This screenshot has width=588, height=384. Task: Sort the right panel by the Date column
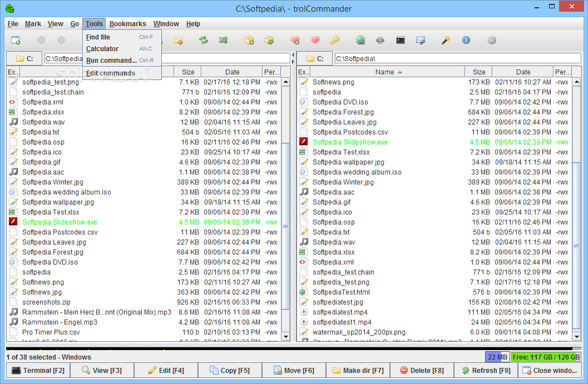pyautogui.click(x=523, y=72)
